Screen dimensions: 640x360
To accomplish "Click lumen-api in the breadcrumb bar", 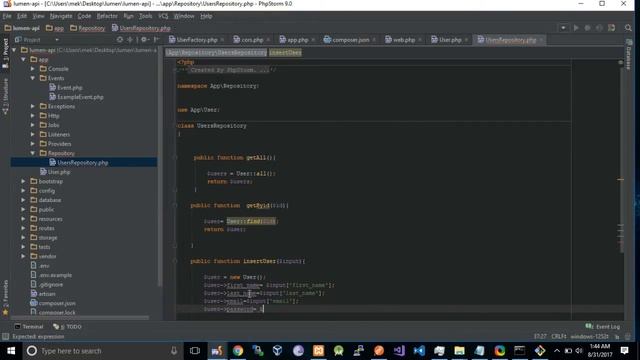I will pyautogui.click(x=22, y=28).
